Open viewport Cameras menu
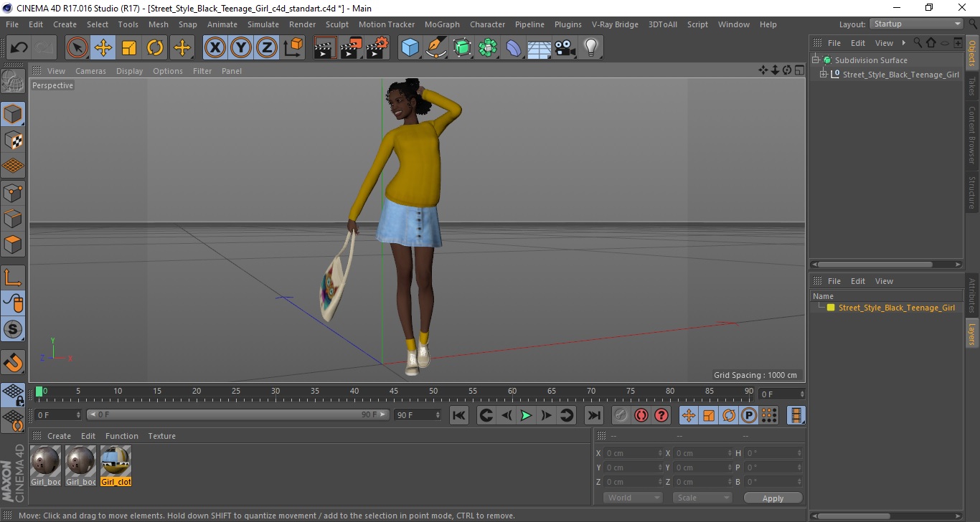This screenshot has height=522, width=980. click(x=90, y=71)
